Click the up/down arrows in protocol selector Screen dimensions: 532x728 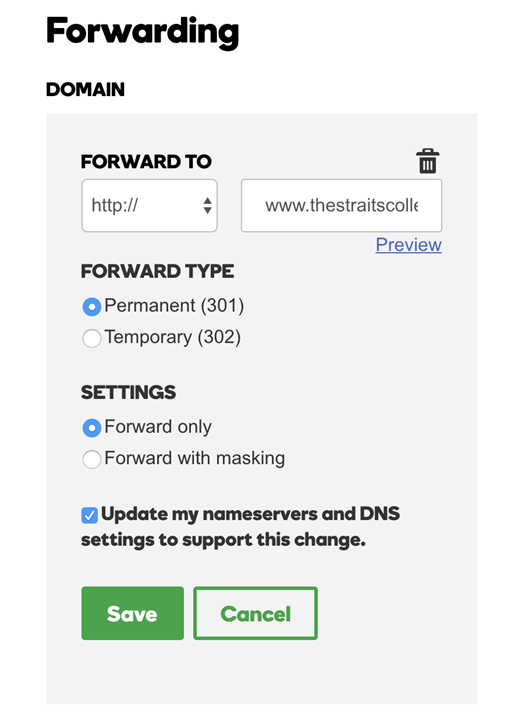click(208, 206)
